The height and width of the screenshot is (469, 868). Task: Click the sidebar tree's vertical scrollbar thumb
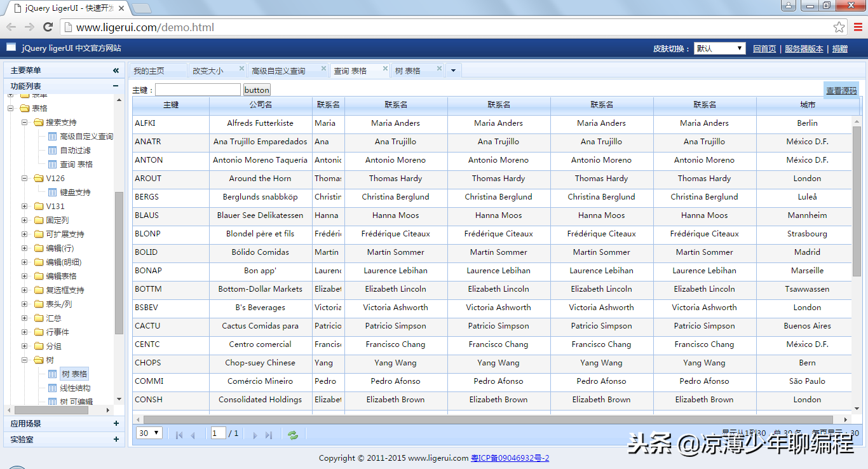pos(119,262)
